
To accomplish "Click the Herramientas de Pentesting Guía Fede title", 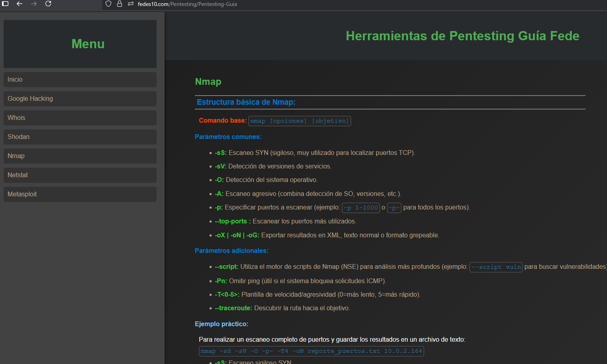I will (x=462, y=36).
